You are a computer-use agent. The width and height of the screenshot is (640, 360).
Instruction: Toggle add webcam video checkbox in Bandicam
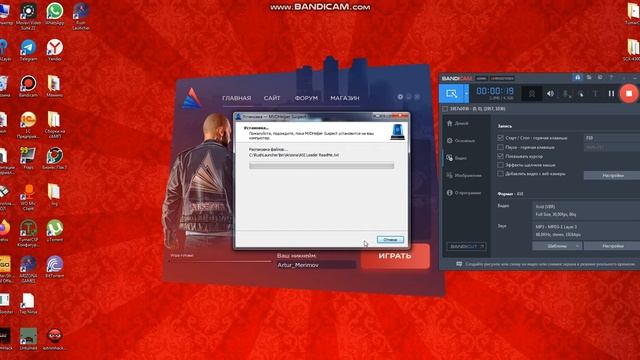(500, 173)
